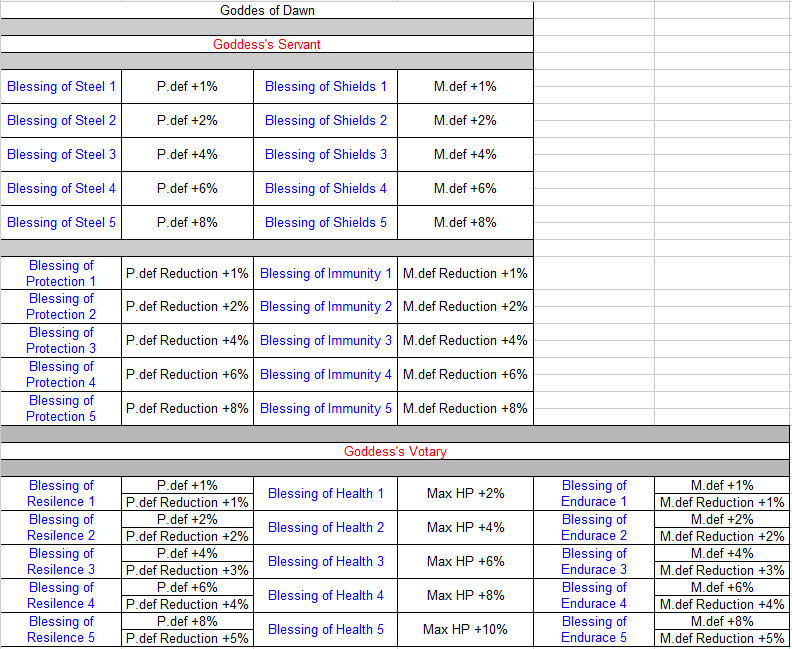Select the Blessing of Endurace 4 cell
This screenshot has height=649, width=792.
point(594,596)
